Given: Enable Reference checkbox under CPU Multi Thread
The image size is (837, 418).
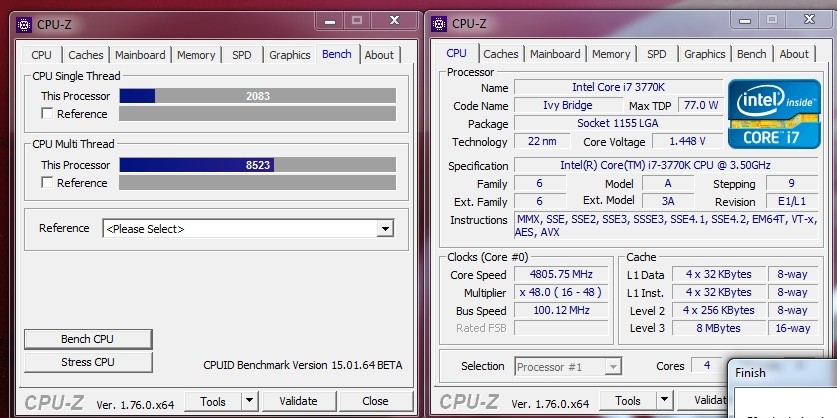Looking at the screenshot, I should (47, 183).
